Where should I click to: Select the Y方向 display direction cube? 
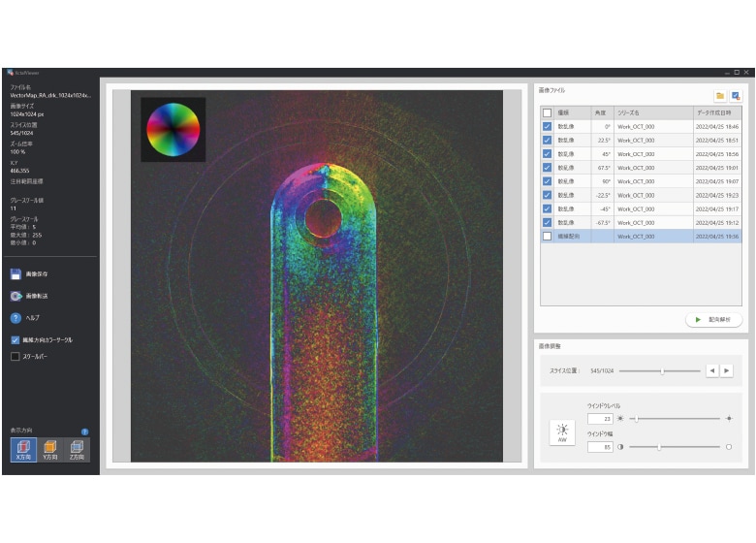coord(50,448)
